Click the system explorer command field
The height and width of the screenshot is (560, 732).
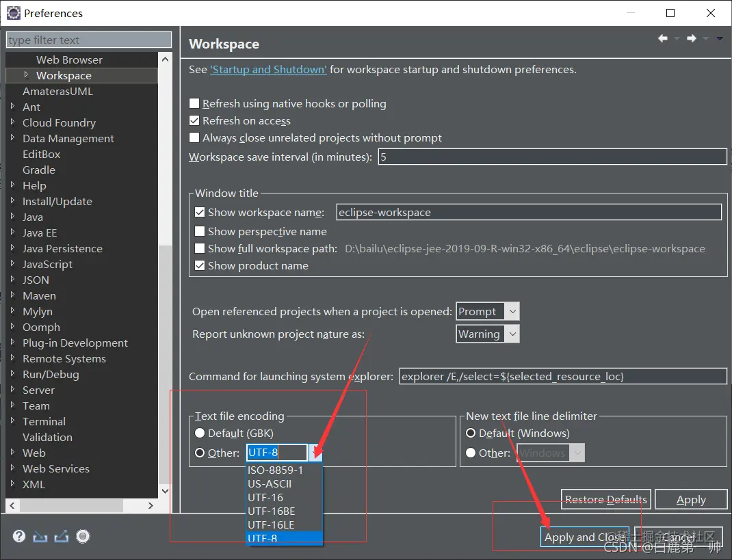pyautogui.click(x=563, y=376)
